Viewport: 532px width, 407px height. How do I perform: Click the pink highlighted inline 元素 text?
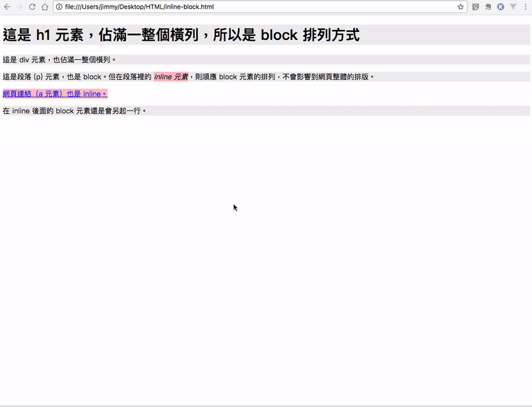tap(171, 76)
